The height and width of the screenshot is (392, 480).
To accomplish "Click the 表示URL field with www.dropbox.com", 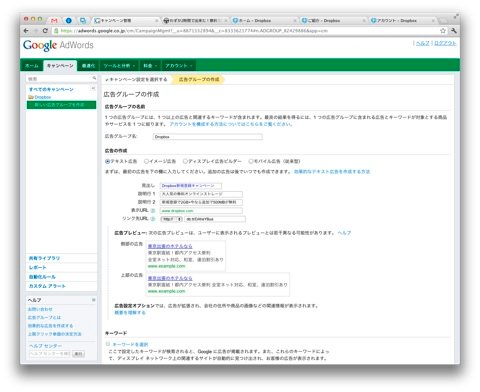I will coord(201,211).
